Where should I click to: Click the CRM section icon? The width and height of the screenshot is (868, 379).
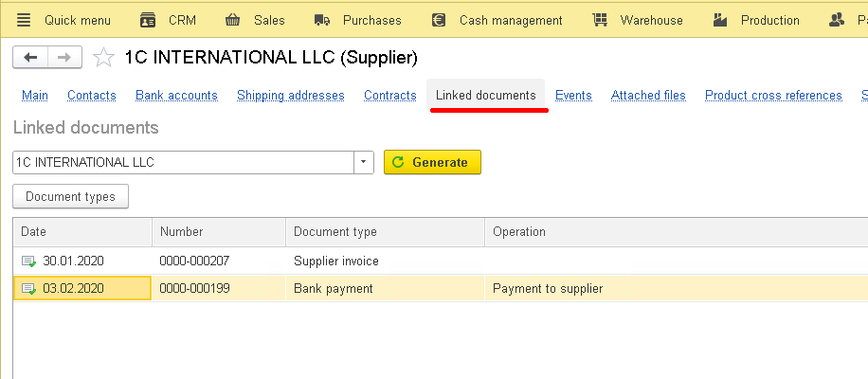pyautogui.click(x=148, y=20)
